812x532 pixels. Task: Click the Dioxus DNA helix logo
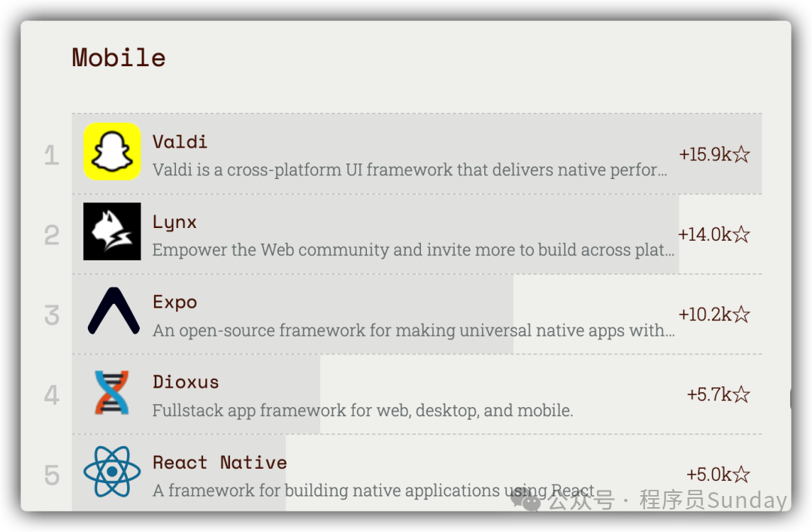coord(112,392)
